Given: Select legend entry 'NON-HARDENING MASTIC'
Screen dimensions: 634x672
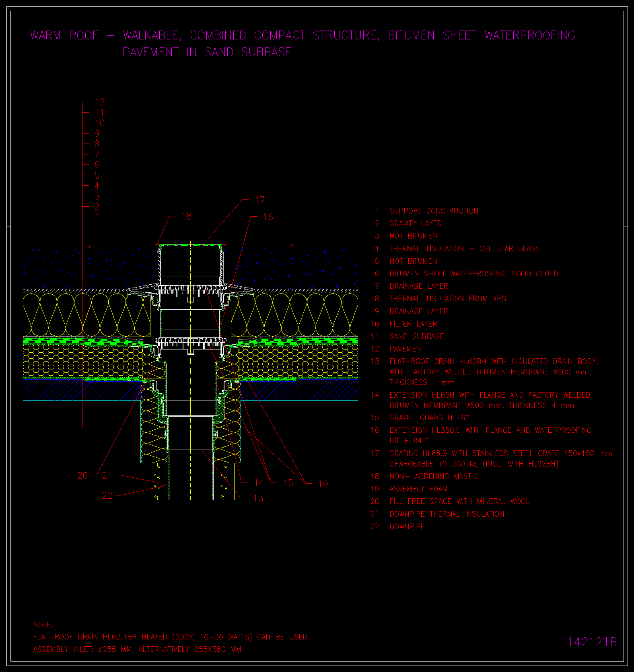Looking at the screenshot, I should 433,476.
